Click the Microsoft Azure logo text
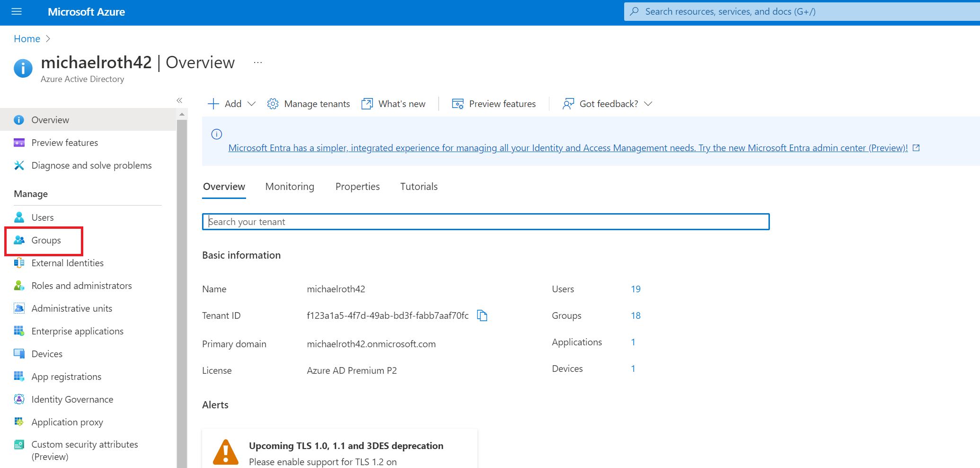The height and width of the screenshot is (468, 980). [86, 12]
